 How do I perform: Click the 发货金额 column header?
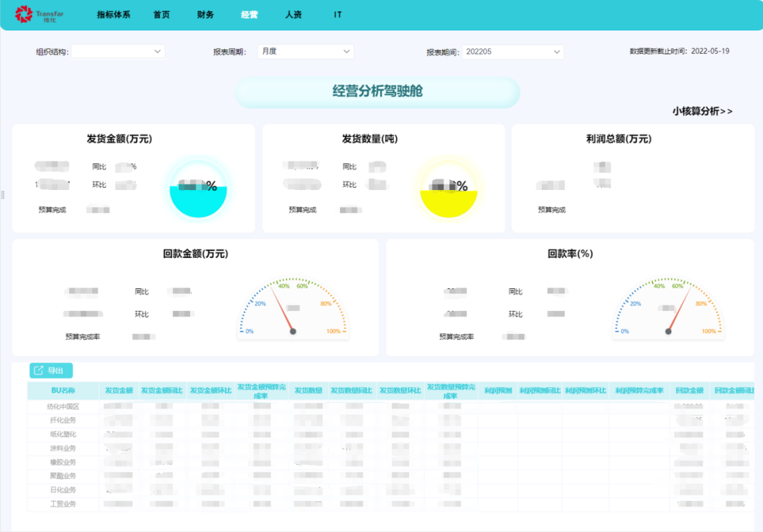click(x=119, y=391)
